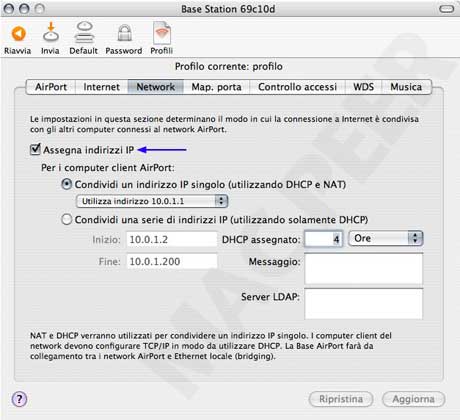The image size is (460, 420).
Task: Open the Ore time unit dropdown
Action: pyautogui.click(x=386, y=239)
